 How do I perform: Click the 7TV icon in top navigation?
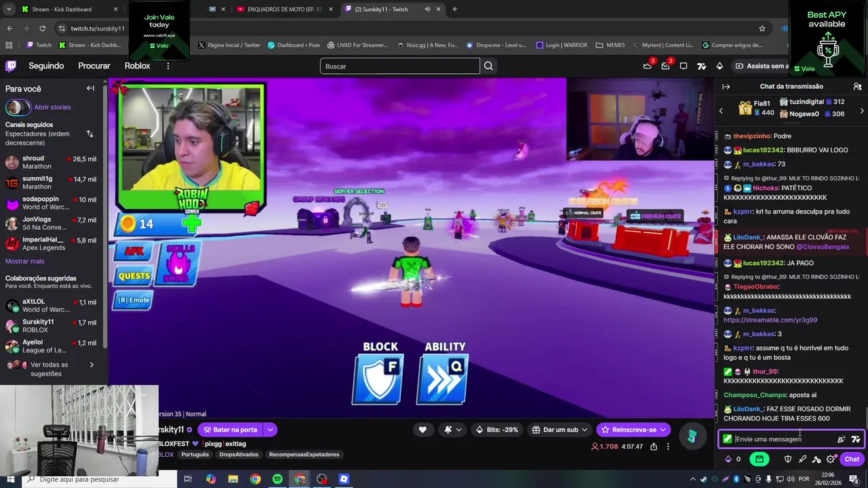pos(701,66)
